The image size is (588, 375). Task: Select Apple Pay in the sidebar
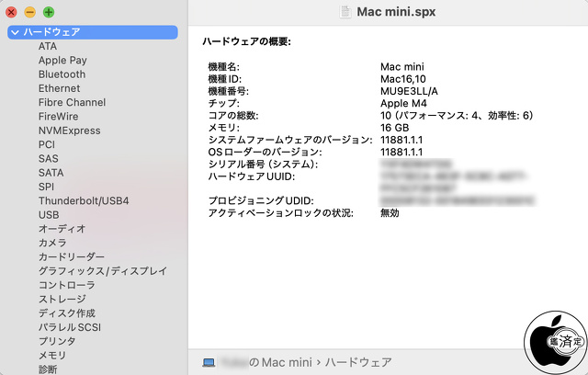pyautogui.click(x=62, y=60)
